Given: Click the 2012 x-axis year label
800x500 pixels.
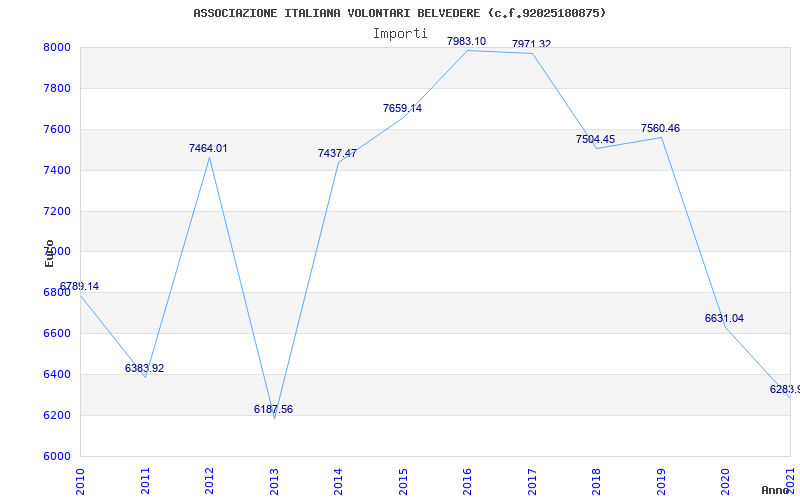Looking at the screenshot, I should (x=209, y=481).
